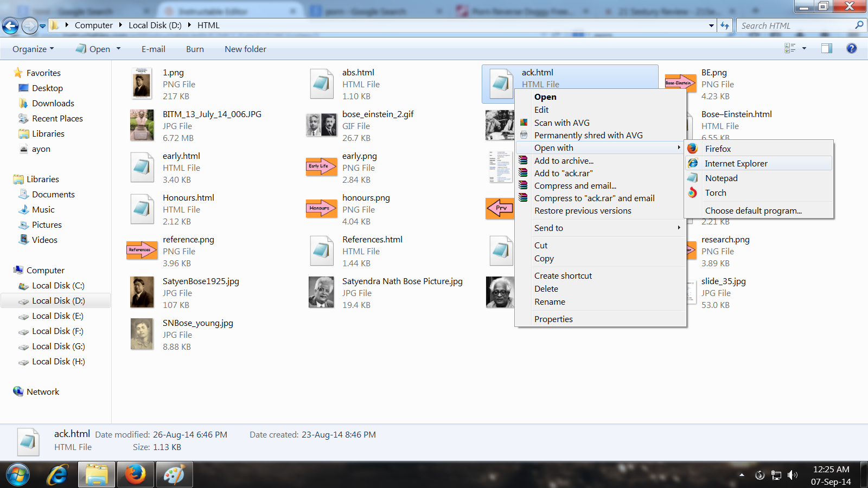Show hidden tray icons arrow
Screen dimensions: 868x488
coord(742,476)
